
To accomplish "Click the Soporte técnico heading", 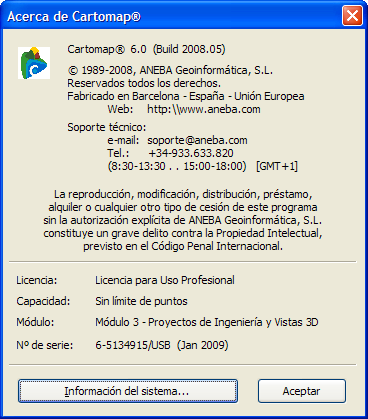I will (x=107, y=127).
